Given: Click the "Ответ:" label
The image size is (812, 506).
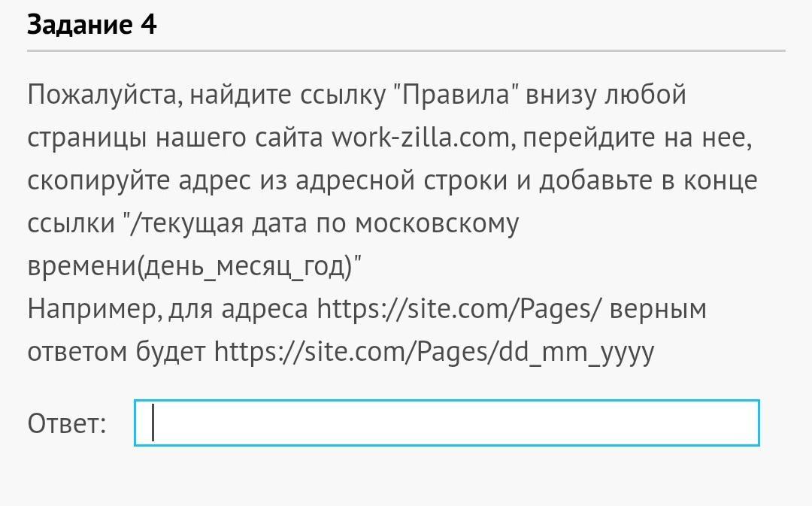Looking at the screenshot, I should [x=67, y=424].
